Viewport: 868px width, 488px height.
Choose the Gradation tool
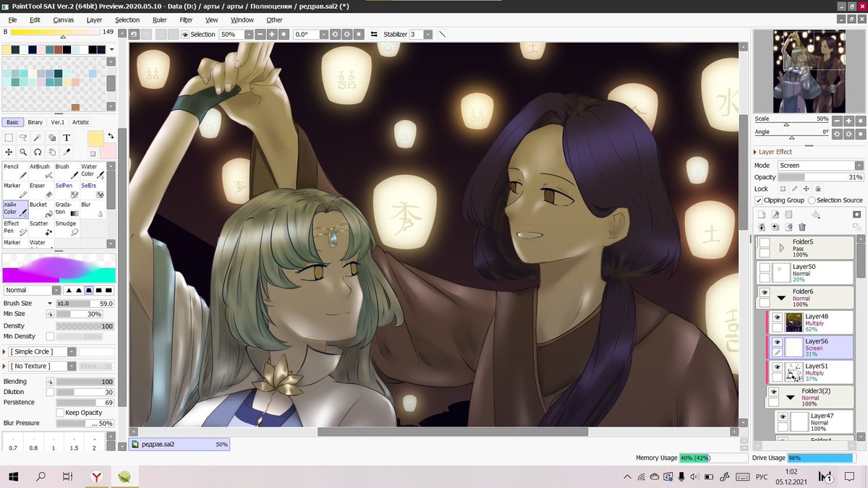[x=67, y=208]
